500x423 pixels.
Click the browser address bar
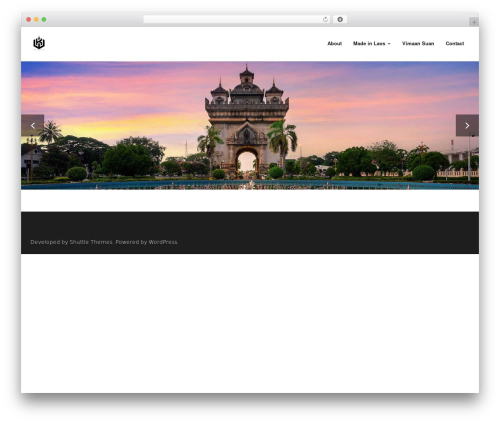[236, 19]
